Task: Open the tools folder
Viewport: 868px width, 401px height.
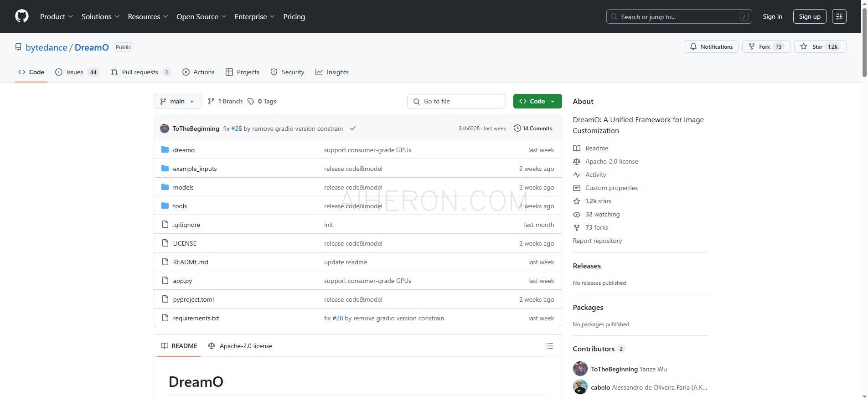Action: 180,206
